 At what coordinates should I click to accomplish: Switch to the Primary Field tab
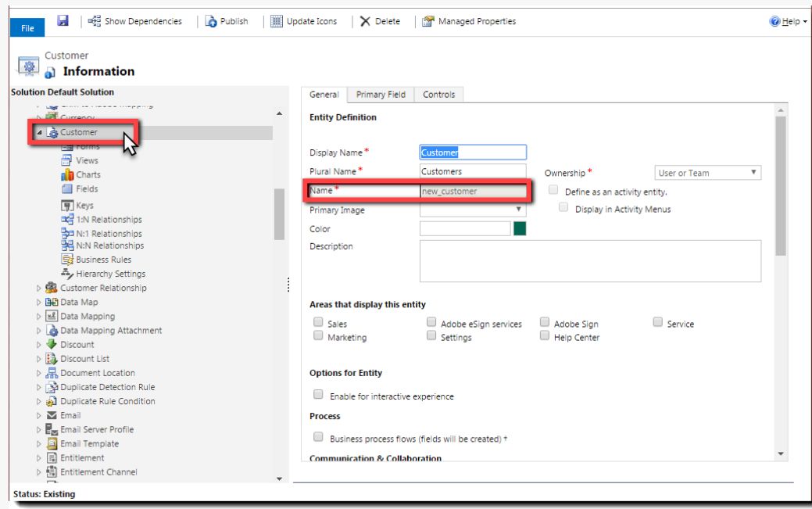click(381, 95)
